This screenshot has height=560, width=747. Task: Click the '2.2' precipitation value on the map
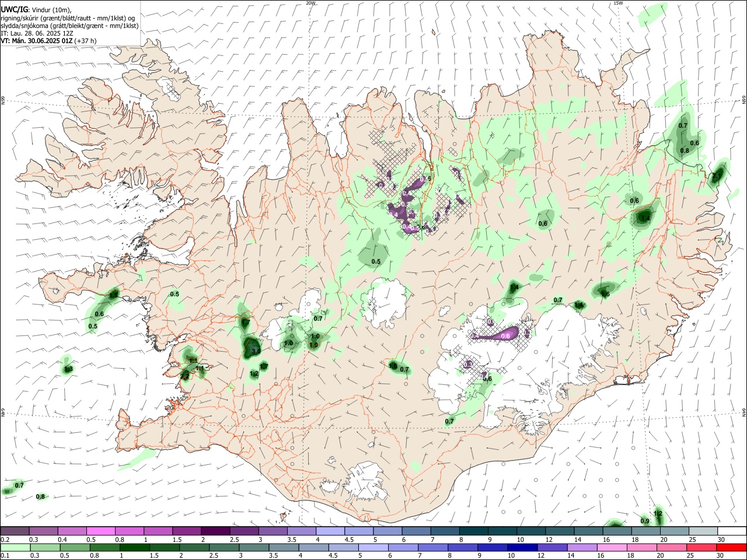pyautogui.click(x=184, y=376)
